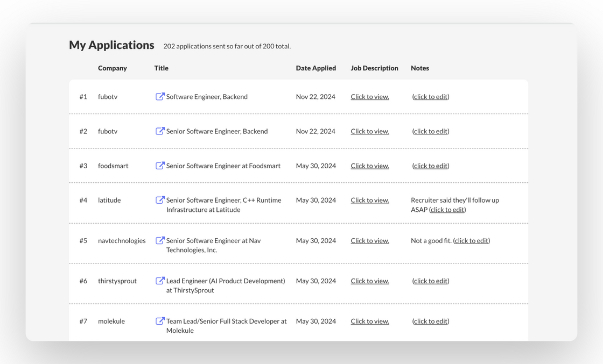Open external link icon for ThirstySprout Lead Engineer
Image resolution: width=603 pixels, height=364 pixels.
160,281
